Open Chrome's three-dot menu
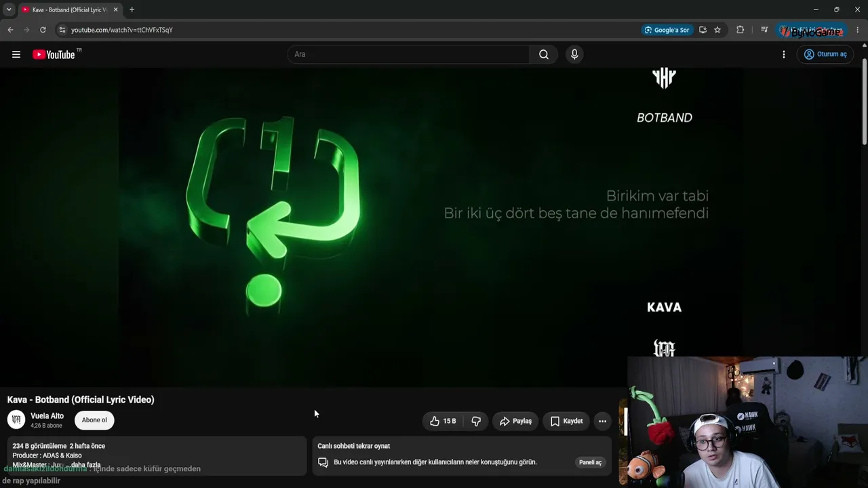The image size is (868, 488). [x=858, y=30]
